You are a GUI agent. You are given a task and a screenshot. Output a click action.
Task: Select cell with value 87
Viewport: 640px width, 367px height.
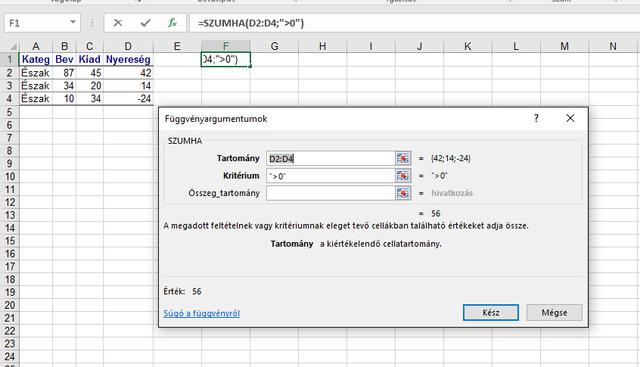pyautogui.click(x=64, y=73)
